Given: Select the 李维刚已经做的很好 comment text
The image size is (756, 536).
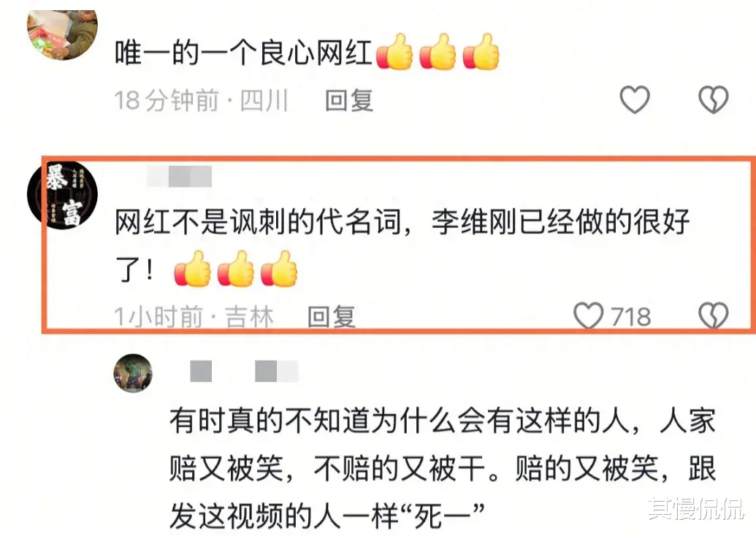Looking at the screenshot, I should point(402,246).
